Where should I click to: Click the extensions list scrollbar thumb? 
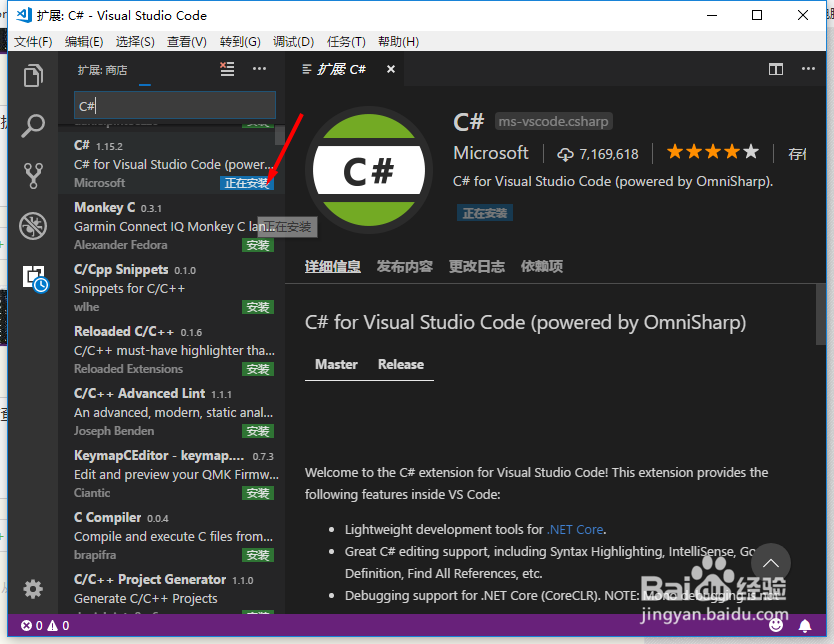(279, 135)
